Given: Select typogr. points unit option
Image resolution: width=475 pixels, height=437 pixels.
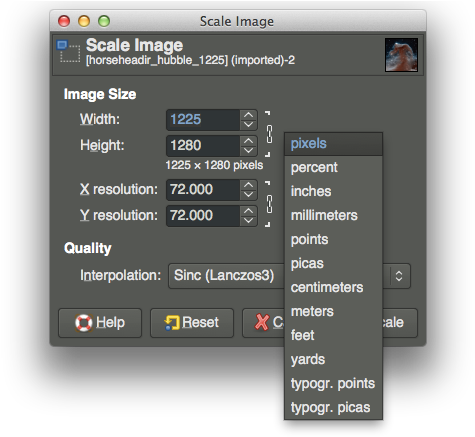Looking at the screenshot, I should coord(333,383).
